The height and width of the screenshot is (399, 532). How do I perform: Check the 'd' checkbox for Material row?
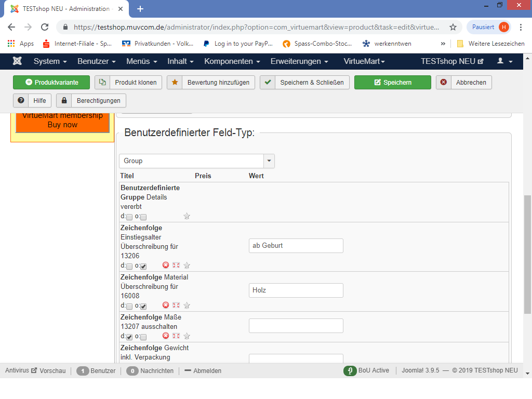point(129,307)
